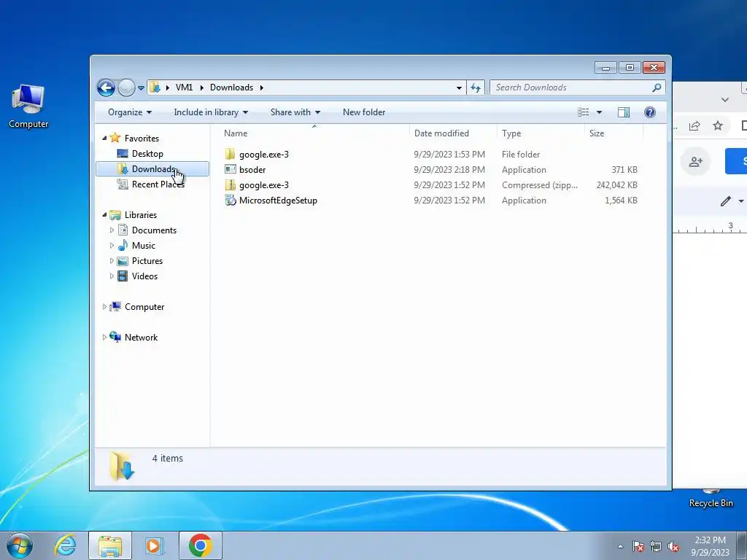Open the Pictures library
Viewport: 747px width, 560px height.
point(147,261)
